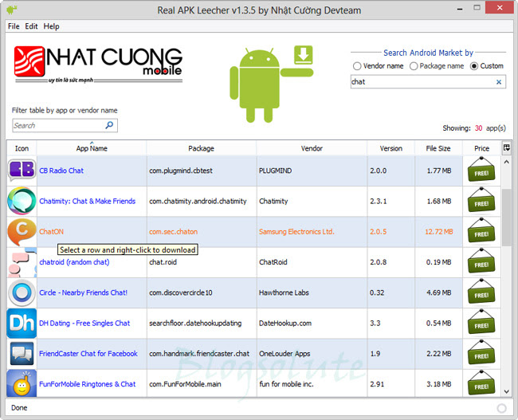Click the Android icon in the title bar
Viewport: 518px width, 420px height.
(x=12, y=10)
